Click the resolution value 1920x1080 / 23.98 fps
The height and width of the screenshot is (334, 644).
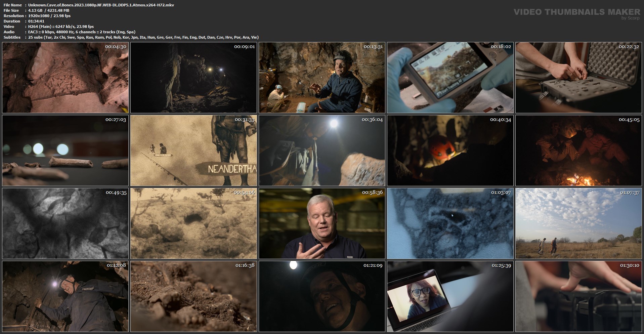49,16
